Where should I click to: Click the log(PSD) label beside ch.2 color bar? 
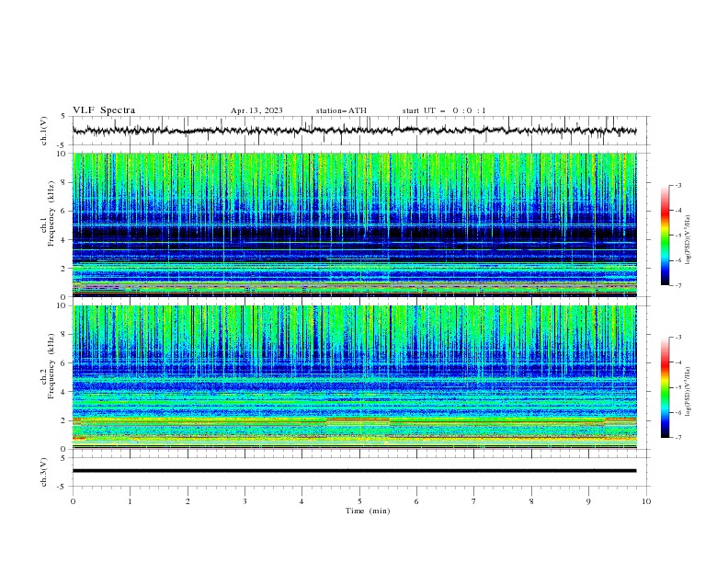click(688, 392)
